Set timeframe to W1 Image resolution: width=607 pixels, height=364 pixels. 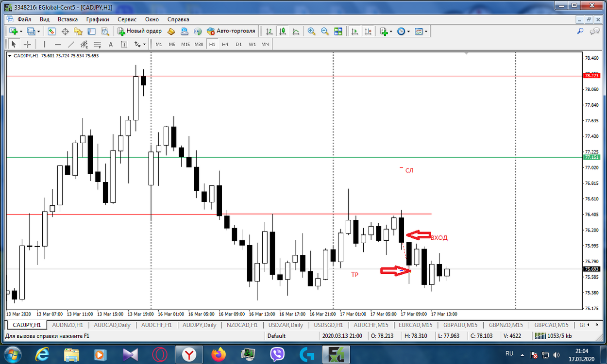(252, 44)
